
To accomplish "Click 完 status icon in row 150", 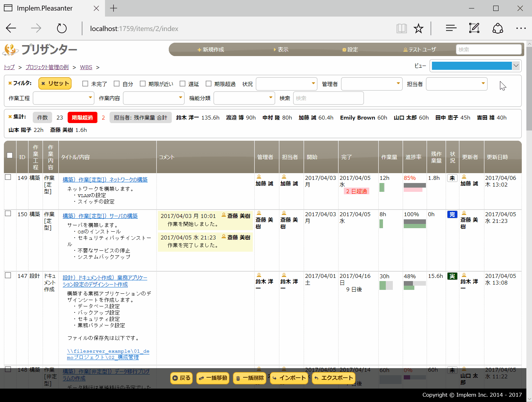I will [452, 214].
